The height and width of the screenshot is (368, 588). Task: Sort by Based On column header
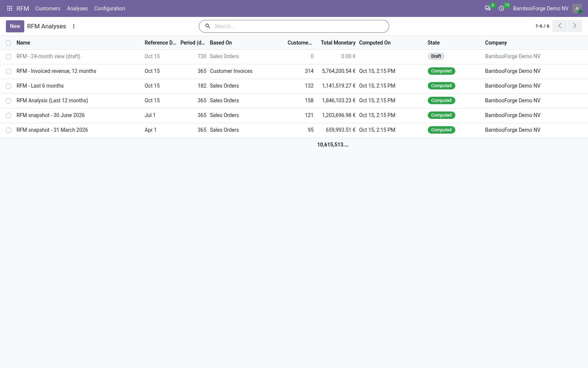tap(221, 43)
